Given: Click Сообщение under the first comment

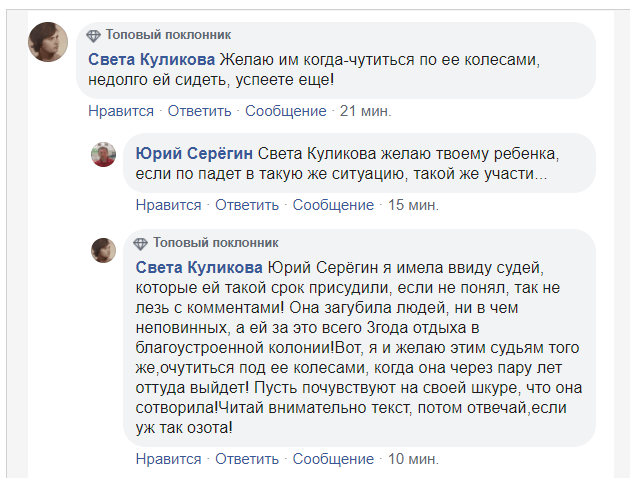Looking at the screenshot, I should click(286, 110).
